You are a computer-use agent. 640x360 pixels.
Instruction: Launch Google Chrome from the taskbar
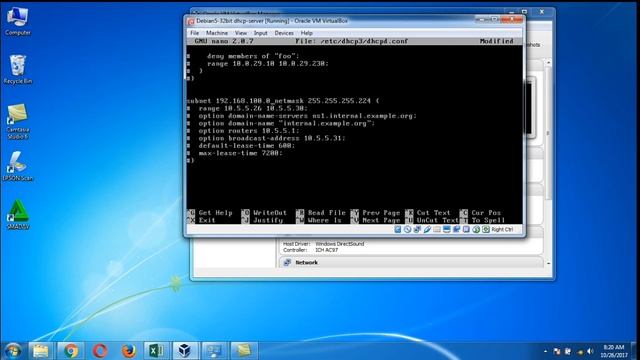coord(71,350)
